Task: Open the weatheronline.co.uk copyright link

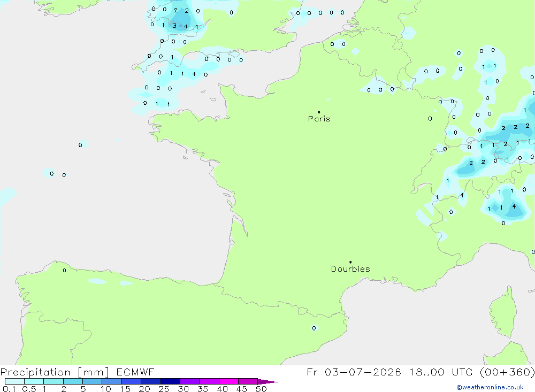Action: click(x=490, y=387)
